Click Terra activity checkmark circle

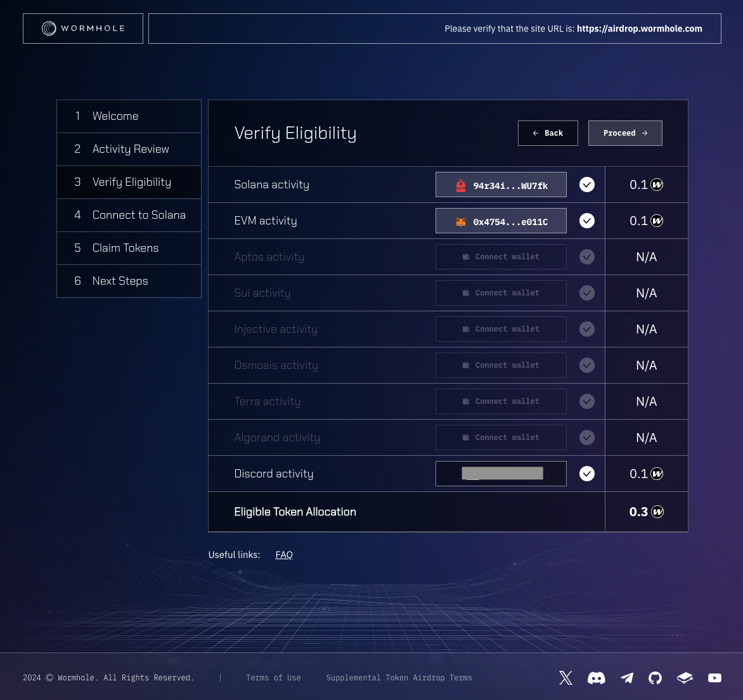pos(586,401)
